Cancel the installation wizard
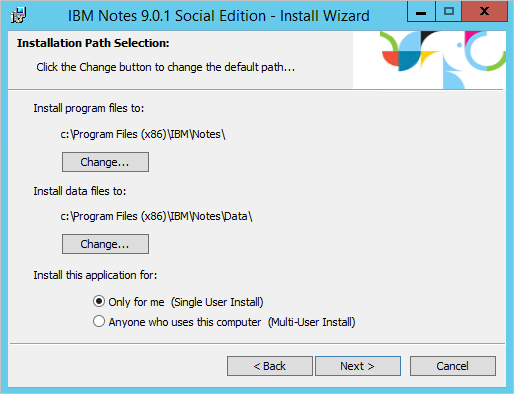This screenshot has height=394, width=514. coord(453,366)
